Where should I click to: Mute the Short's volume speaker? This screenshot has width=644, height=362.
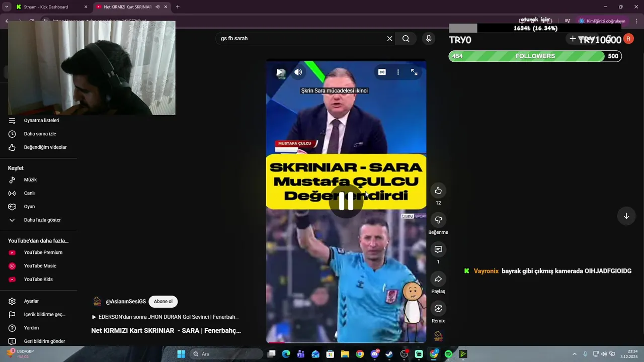coord(298,72)
